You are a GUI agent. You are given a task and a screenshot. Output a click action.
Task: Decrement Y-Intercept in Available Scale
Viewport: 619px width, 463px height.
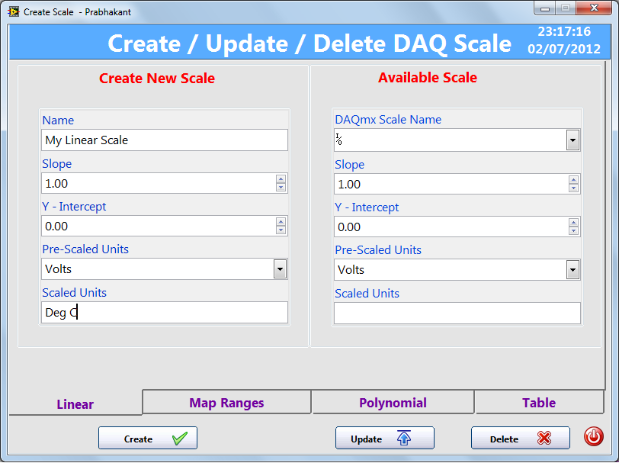(x=574, y=231)
